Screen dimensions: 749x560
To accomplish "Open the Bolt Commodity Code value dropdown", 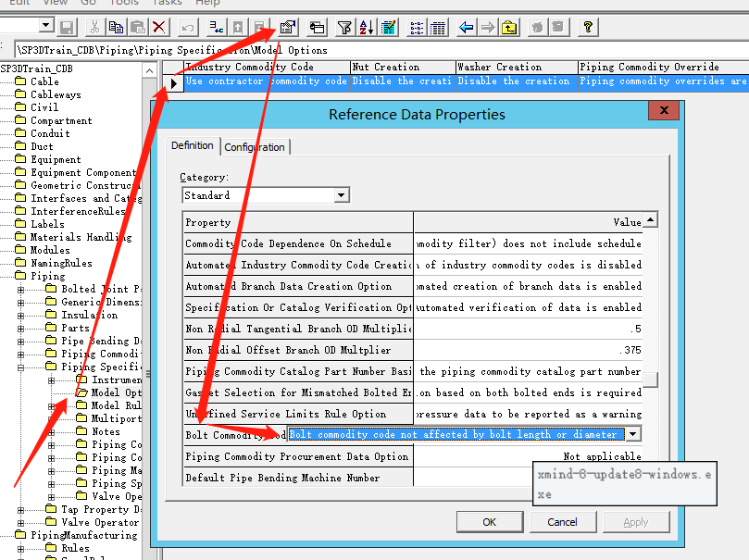I will pos(633,434).
